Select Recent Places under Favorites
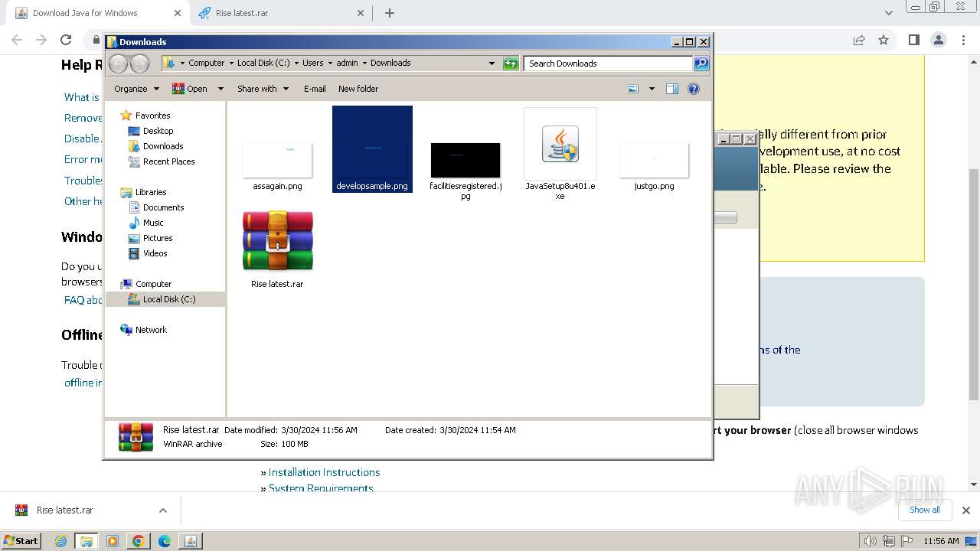The height and width of the screenshot is (551, 980). coord(168,161)
